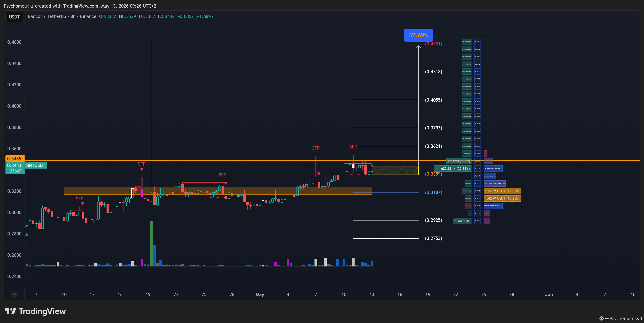Click the 0.2600 price axis label
The width and height of the screenshot is (644, 323).
[x=14, y=255]
